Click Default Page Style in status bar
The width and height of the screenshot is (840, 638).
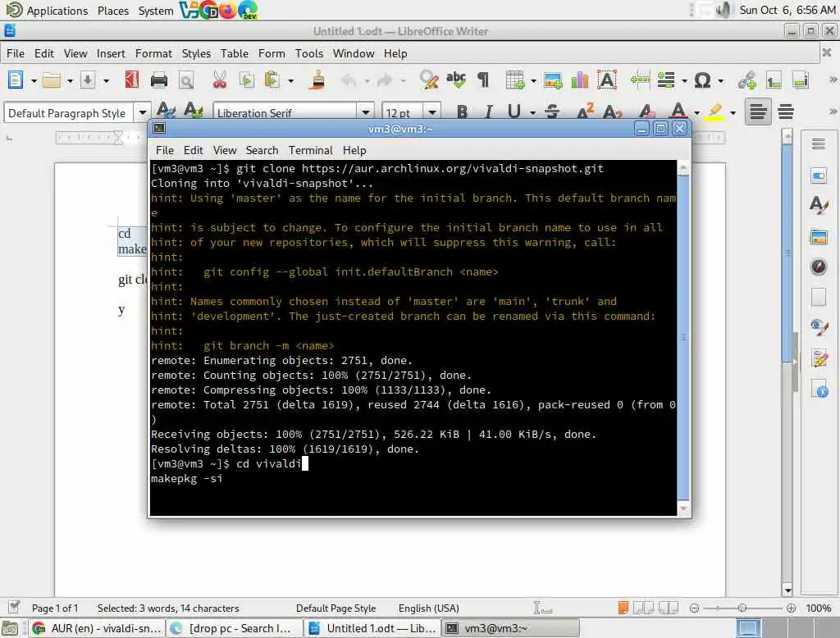pyautogui.click(x=336, y=608)
